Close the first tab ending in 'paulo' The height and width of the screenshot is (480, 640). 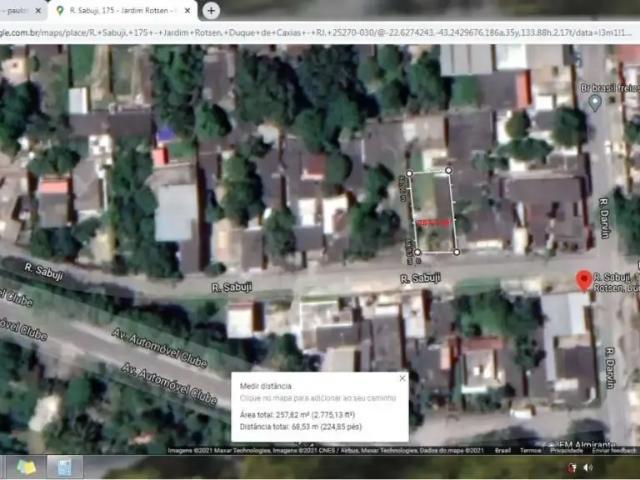click(38, 11)
